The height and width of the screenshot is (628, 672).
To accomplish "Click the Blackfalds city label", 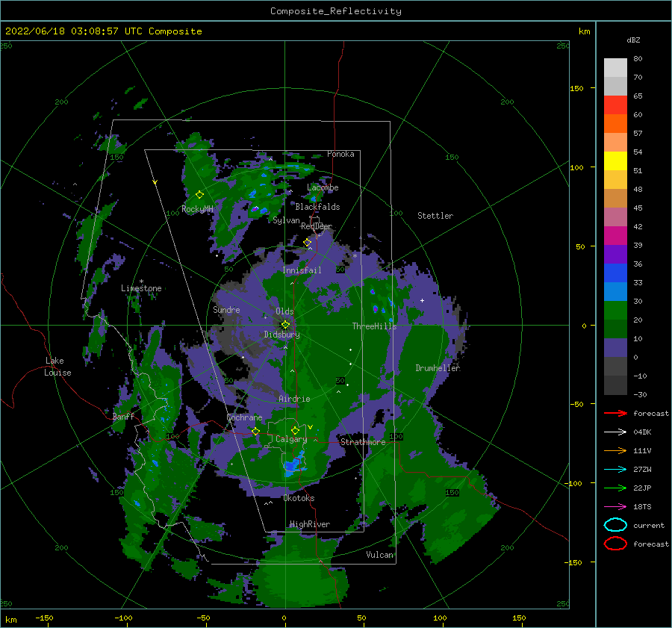I will click(317, 207).
